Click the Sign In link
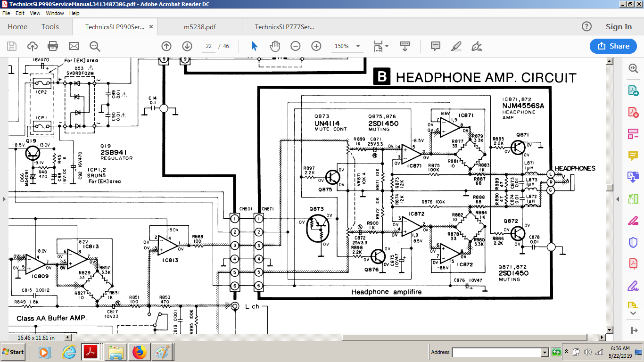Screen dimensions: 644x362 click(x=619, y=27)
